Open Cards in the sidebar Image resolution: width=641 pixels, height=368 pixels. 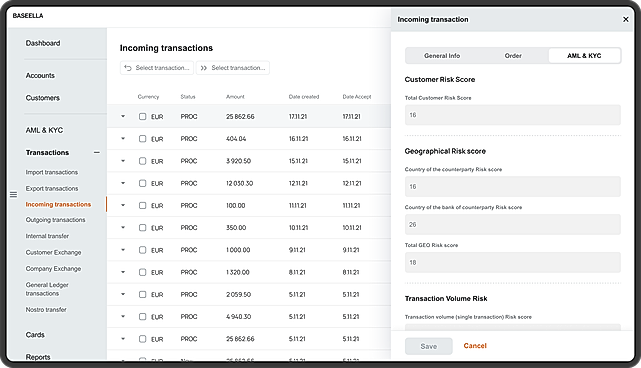[35, 335]
